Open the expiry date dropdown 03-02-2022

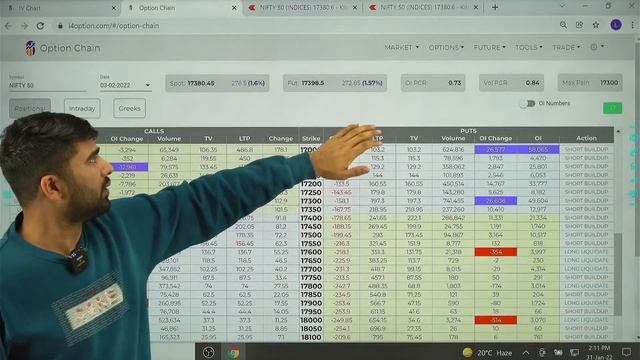pyautogui.click(x=125, y=85)
